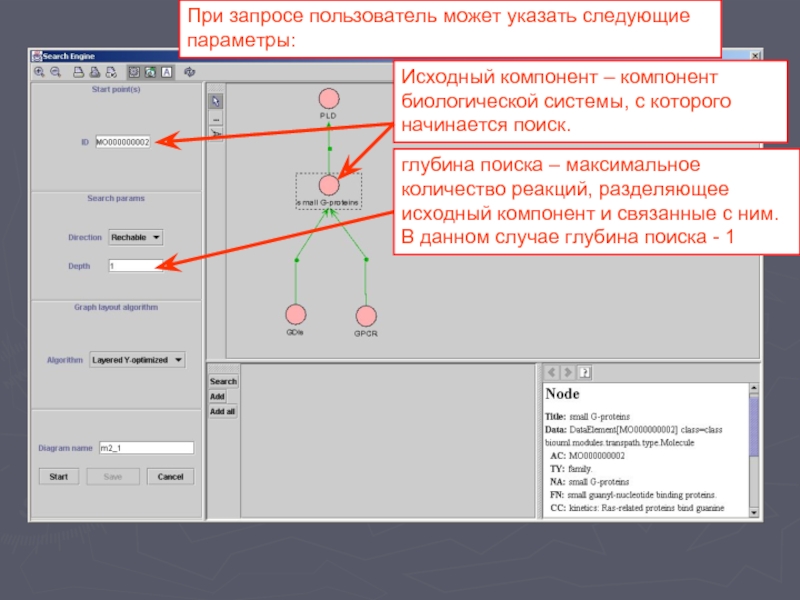Toggle the 'A' text labels toolbar icon

[x=167, y=72]
